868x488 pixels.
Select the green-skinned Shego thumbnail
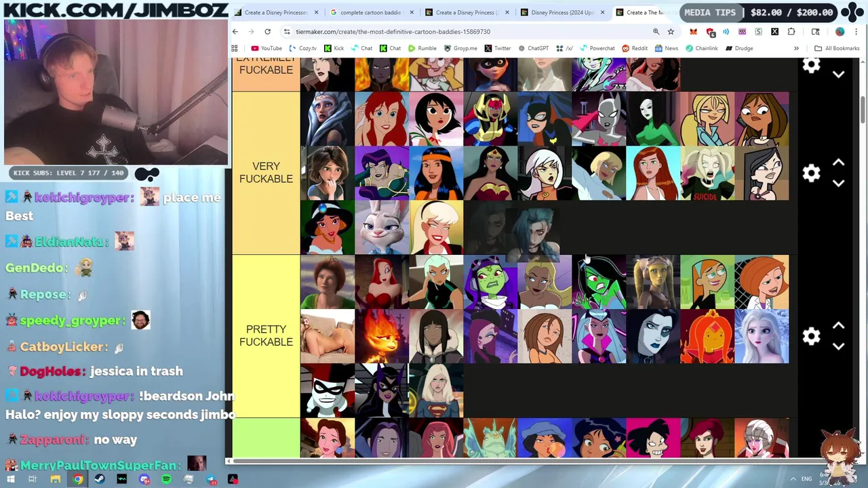pos(599,282)
